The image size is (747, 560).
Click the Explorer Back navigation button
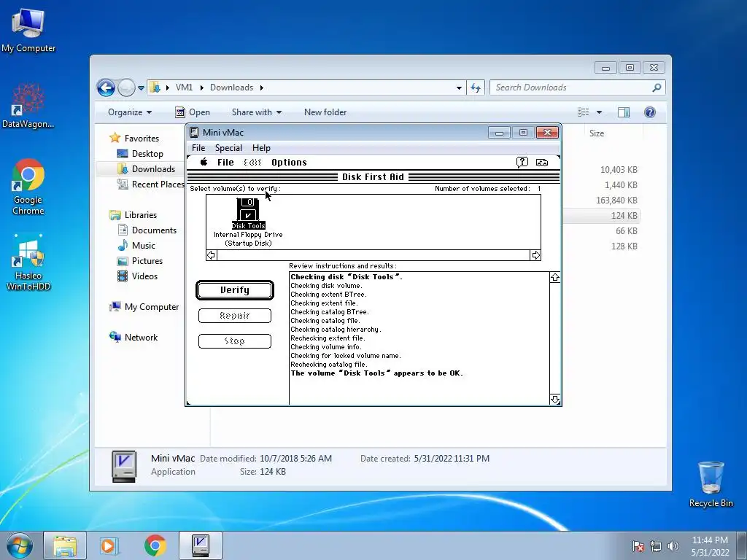coord(106,87)
